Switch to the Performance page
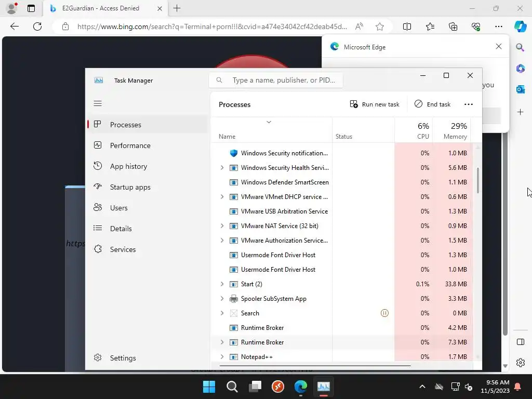This screenshot has height=399, width=532. pyautogui.click(x=148, y=145)
